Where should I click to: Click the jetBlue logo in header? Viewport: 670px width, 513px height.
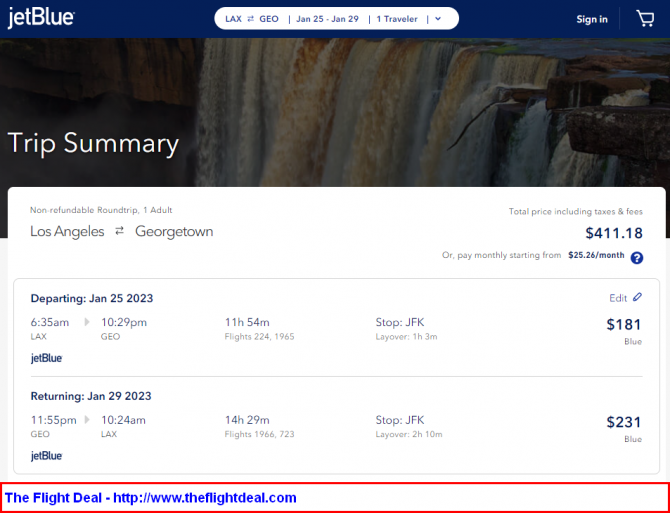(41, 18)
